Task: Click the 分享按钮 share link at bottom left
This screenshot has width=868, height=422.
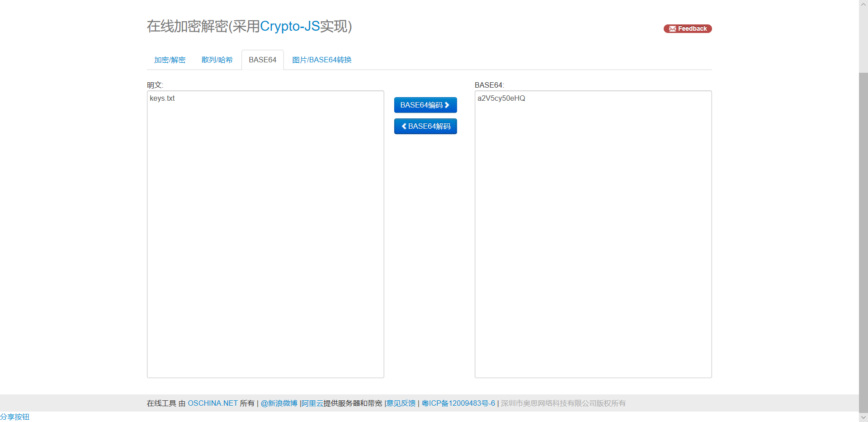Action: pyautogui.click(x=15, y=417)
